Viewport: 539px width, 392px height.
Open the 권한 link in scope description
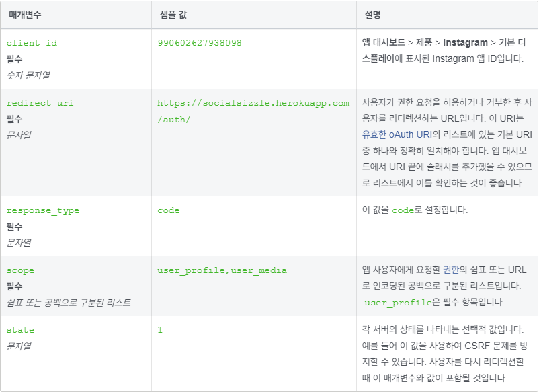tap(451, 270)
